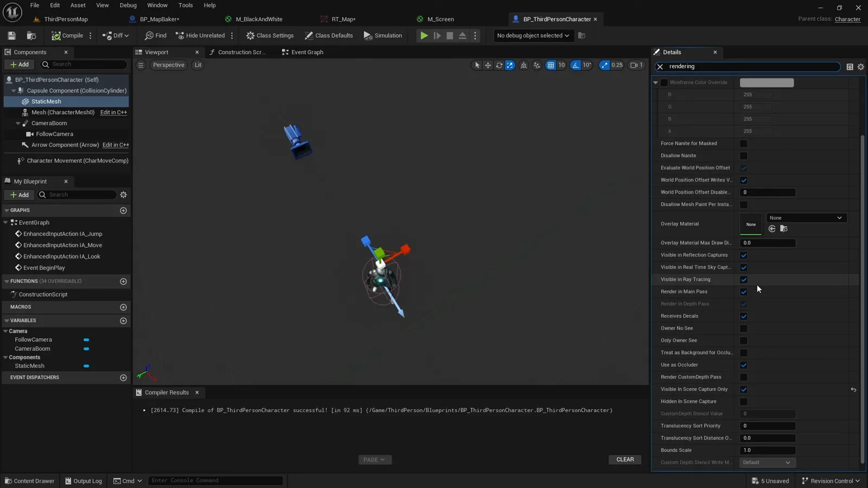Clear the compiler results with CLEAR
Image resolution: width=868 pixels, height=488 pixels.
[625, 460]
